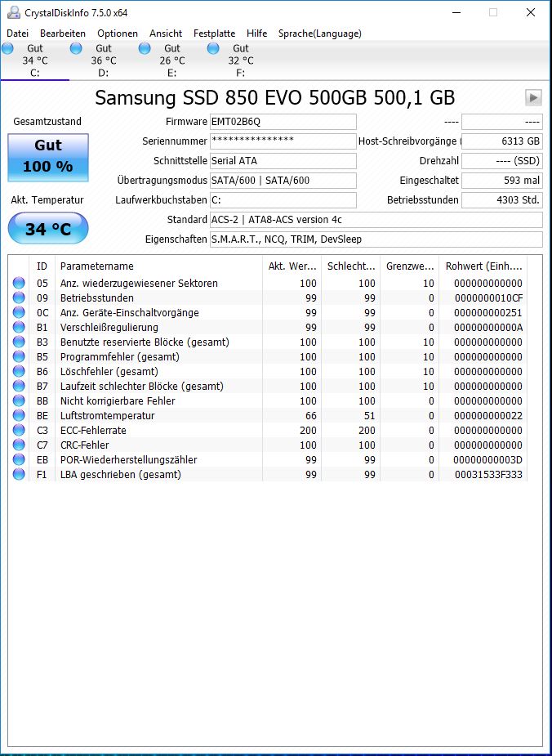Click the Samsung SSD 850 EVO title
The height and width of the screenshot is (756, 552).
[274, 97]
